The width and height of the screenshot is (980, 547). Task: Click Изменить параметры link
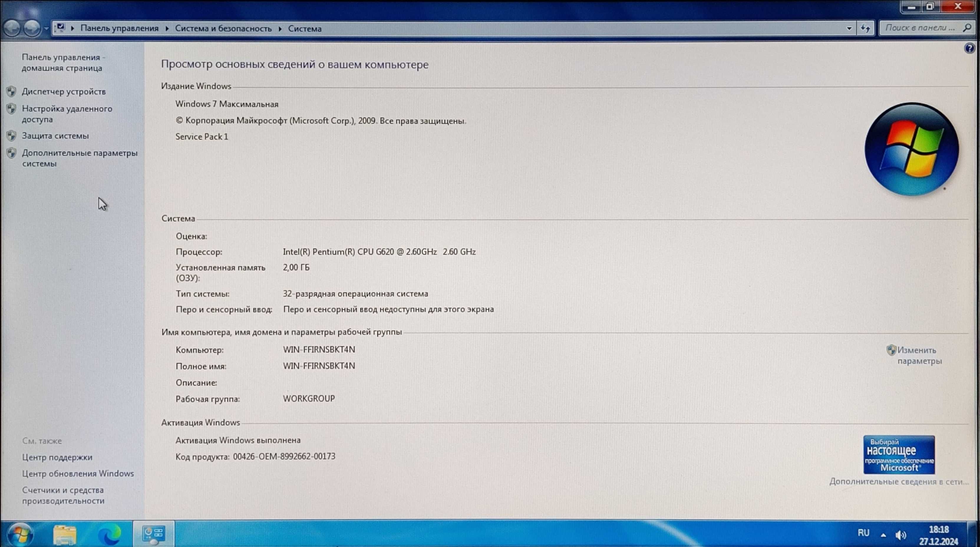(920, 355)
